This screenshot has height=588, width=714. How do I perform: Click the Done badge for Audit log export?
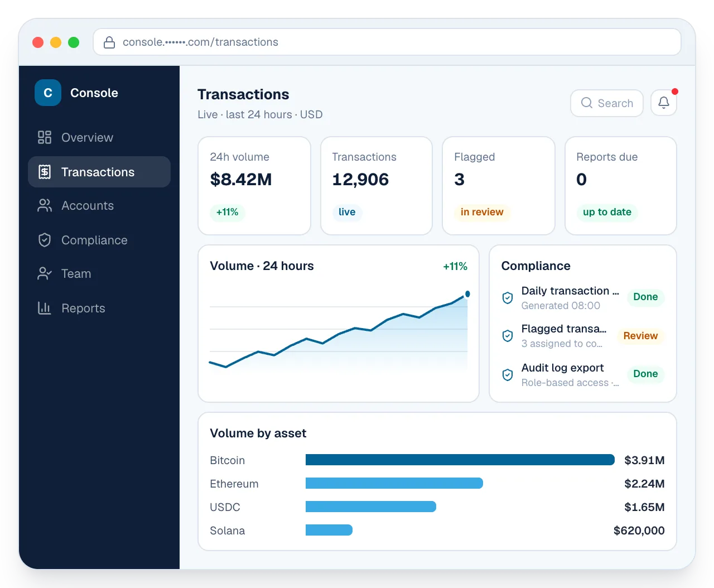click(x=645, y=374)
